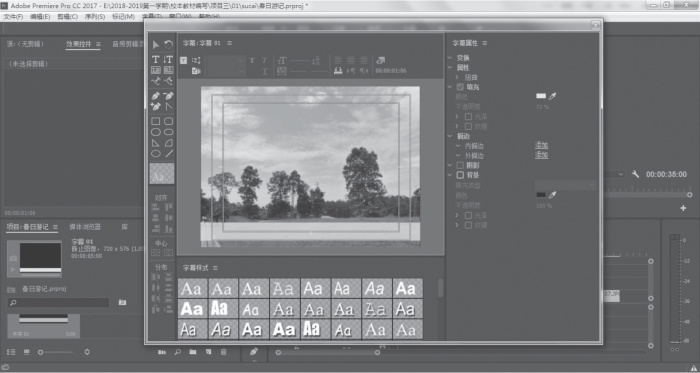Screen dimensions: 700x373
Task: Click 添加 next to 内描边
Action: click(542, 145)
